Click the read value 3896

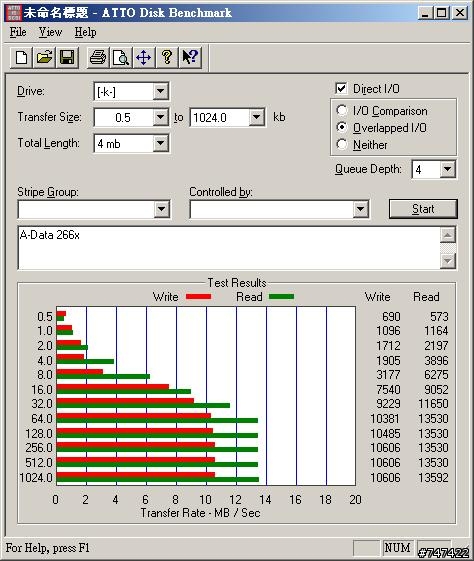tap(436, 360)
